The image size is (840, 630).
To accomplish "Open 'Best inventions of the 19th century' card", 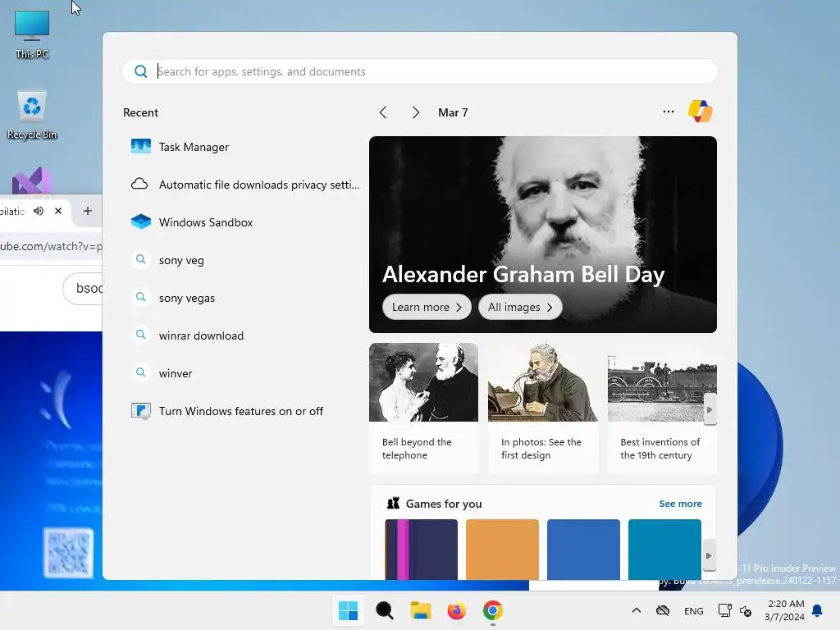I will (662, 409).
